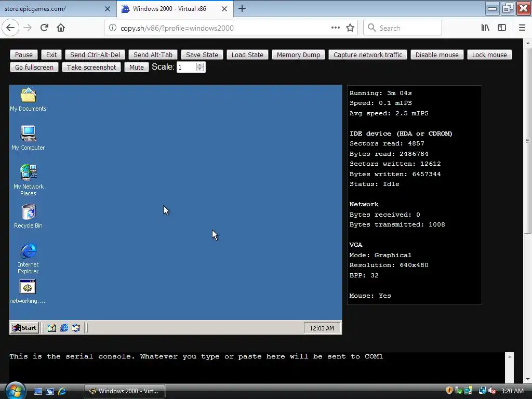Image resolution: width=532 pixels, height=399 pixels.
Task: Select the Recycle Bin icon
Action: (29, 216)
